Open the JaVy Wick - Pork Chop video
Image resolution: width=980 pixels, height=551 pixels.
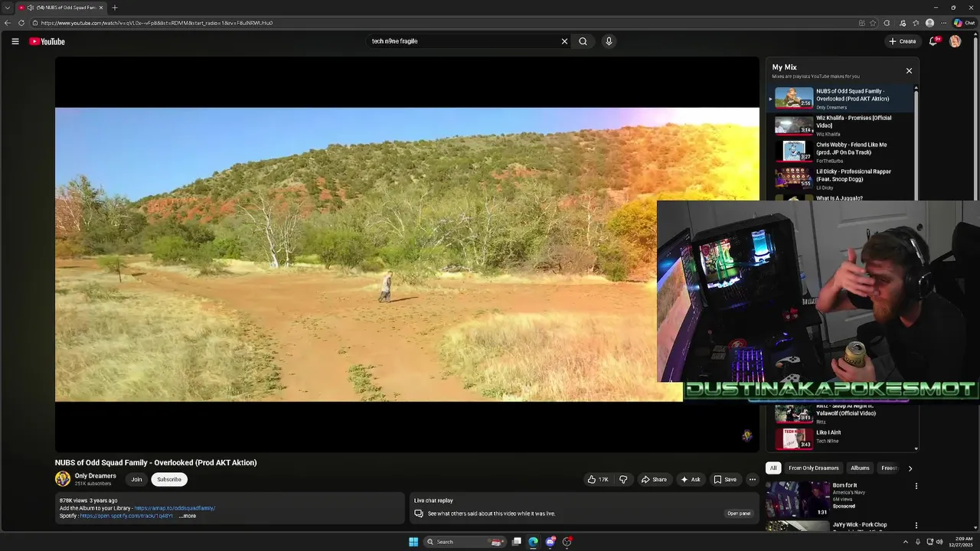click(x=860, y=525)
